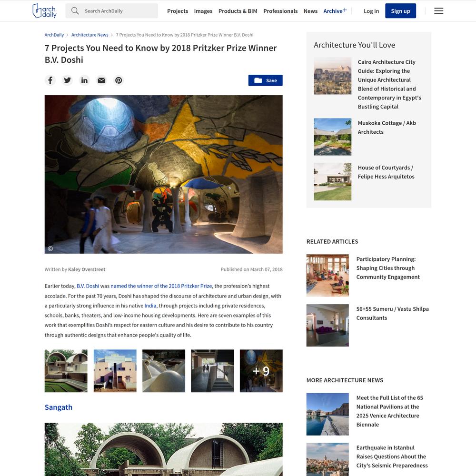This screenshot has width=476, height=476.
Task: Pin the article on Pinterest
Action: (x=119, y=80)
